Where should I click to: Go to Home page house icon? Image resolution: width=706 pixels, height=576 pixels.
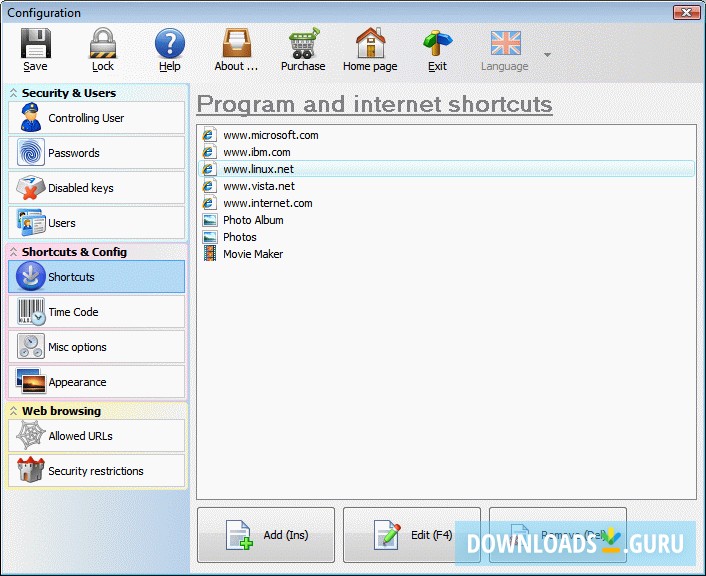pos(370,43)
